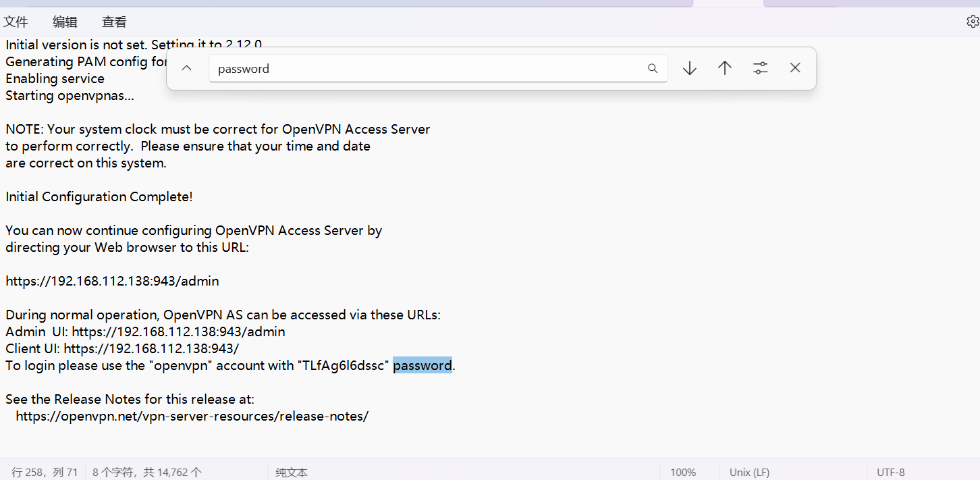Open the 100% zoom level status
980x480 pixels.
point(683,473)
